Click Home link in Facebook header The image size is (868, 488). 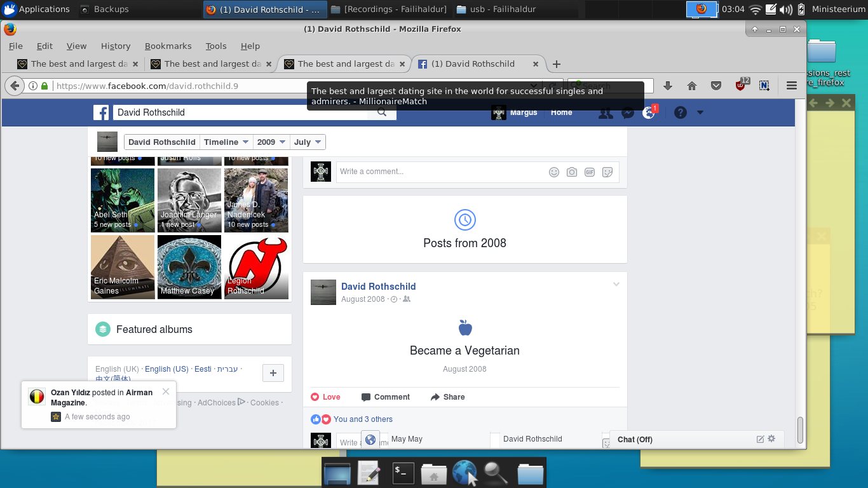(x=561, y=112)
